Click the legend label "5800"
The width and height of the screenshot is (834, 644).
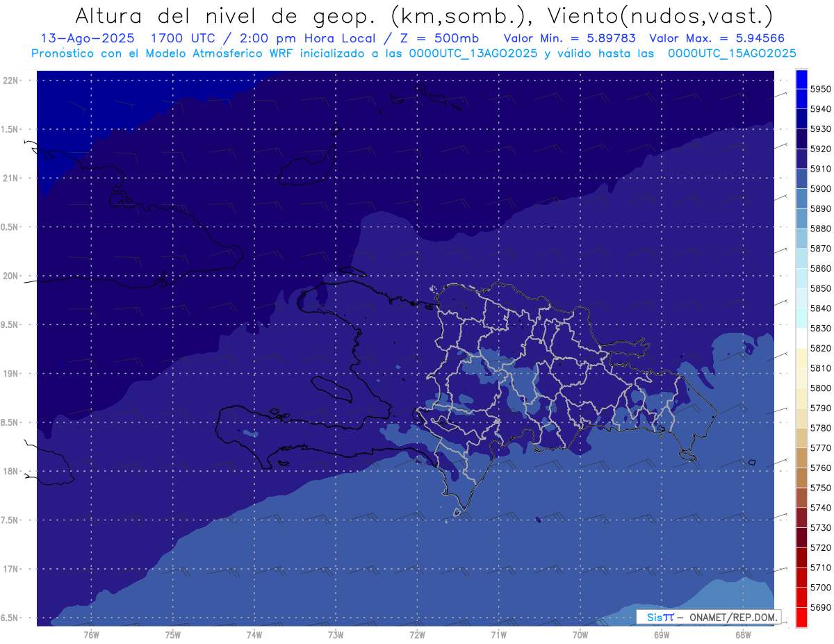(x=821, y=388)
